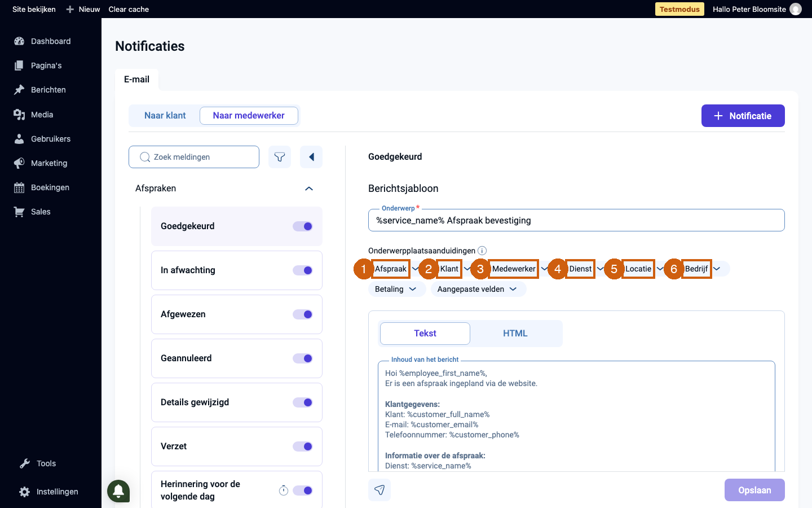Select the Naar medewerker tab
Image resolution: width=812 pixels, height=508 pixels.
click(249, 116)
